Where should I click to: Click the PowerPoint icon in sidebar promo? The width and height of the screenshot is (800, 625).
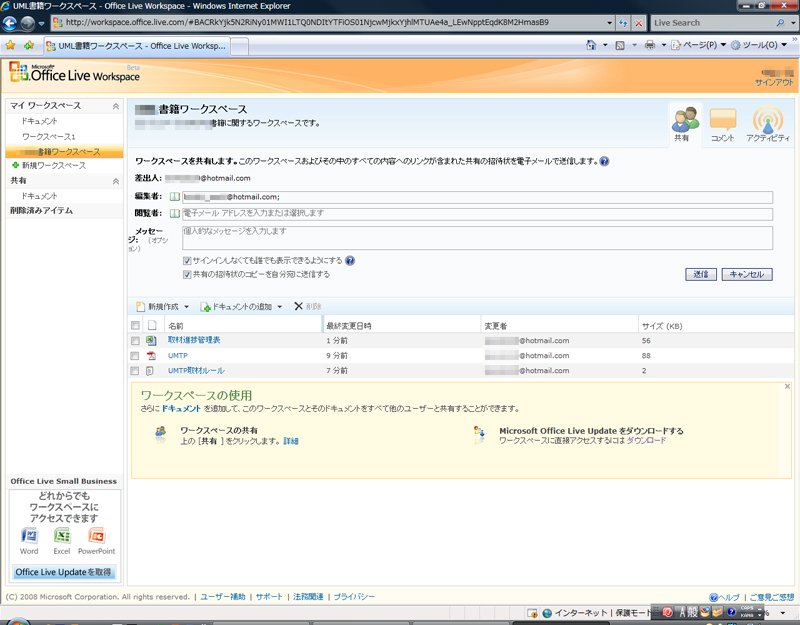(96, 536)
